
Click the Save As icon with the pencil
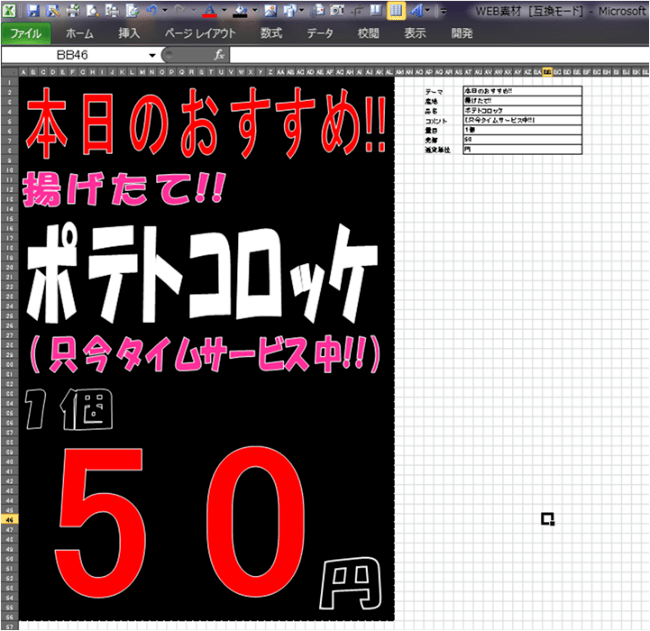pos(53,10)
